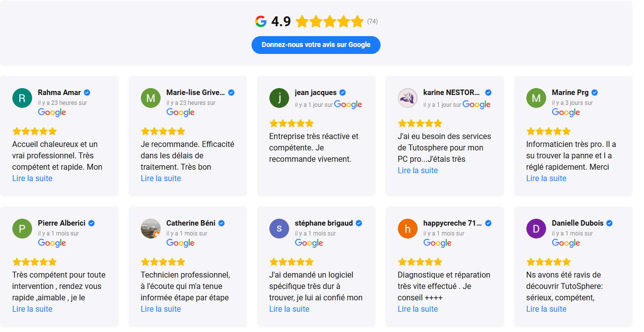Click the verified badge next to Marine Prg
This screenshot has height=332, width=644.
click(595, 93)
